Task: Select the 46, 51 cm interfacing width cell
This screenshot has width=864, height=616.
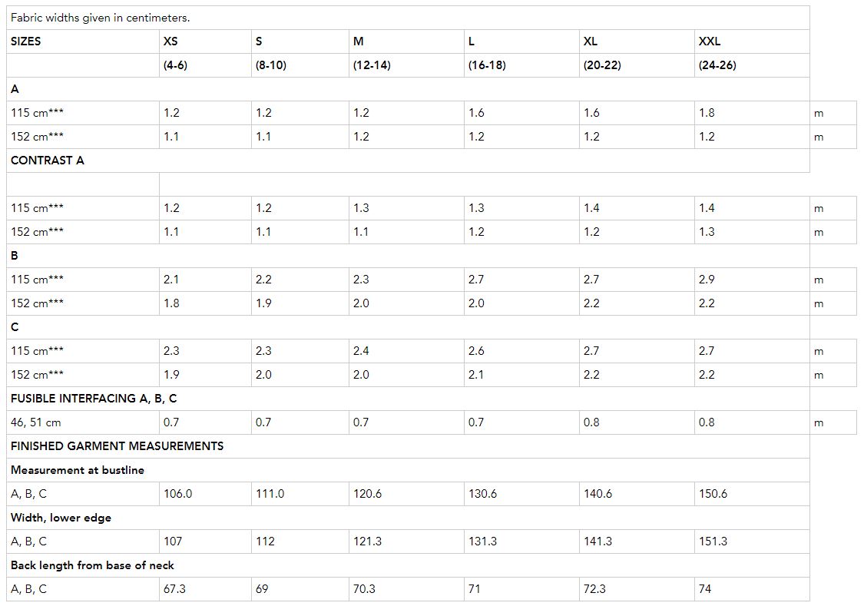Action: click(83, 422)
